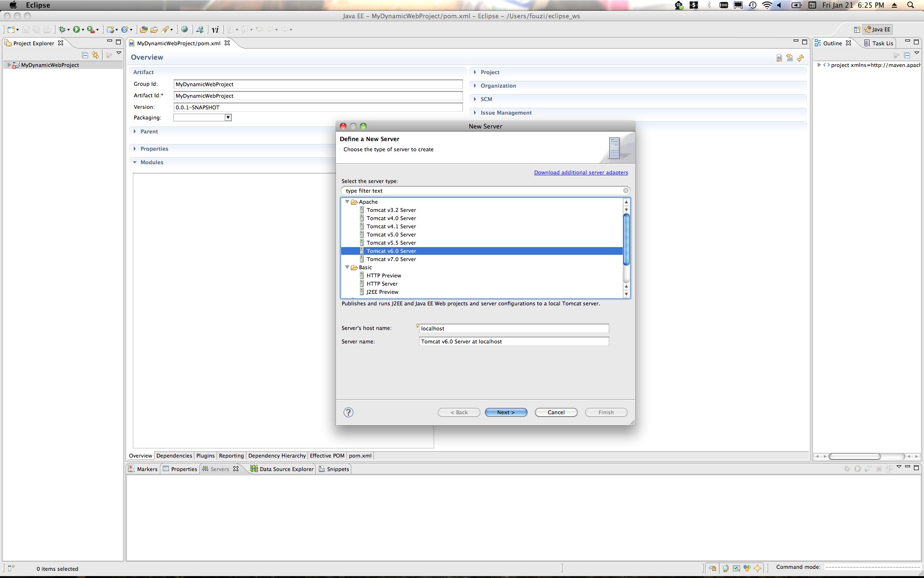The width and height of the screenshot is (924, 578).
Task: Click New Dynamic Web Project toolbar icon
Action: click(111, 29)
